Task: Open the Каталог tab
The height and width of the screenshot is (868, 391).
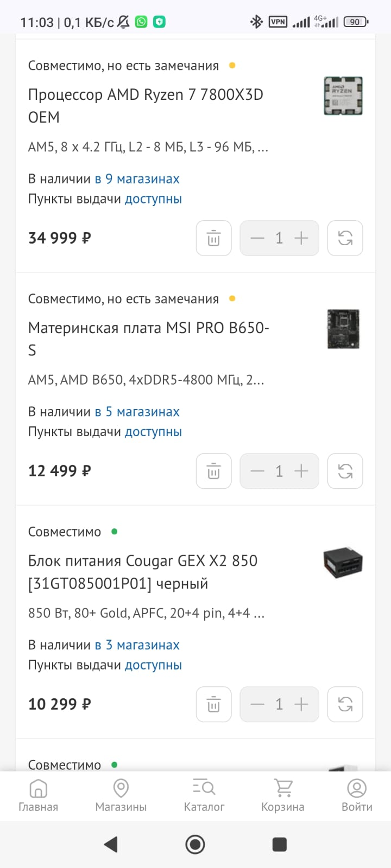Action: tap(204, 795)
